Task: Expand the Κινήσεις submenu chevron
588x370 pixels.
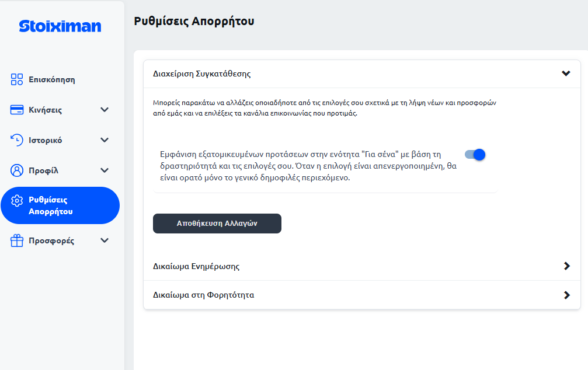Action: [x=105, y=110]
